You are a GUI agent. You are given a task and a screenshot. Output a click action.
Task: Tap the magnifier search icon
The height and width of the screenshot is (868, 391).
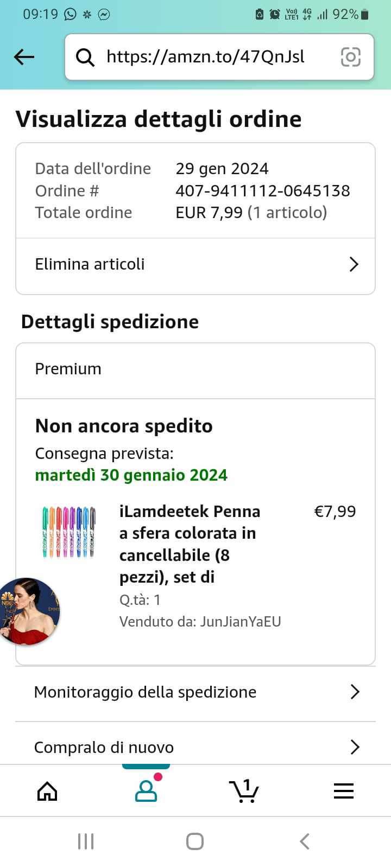coord(85,57)
